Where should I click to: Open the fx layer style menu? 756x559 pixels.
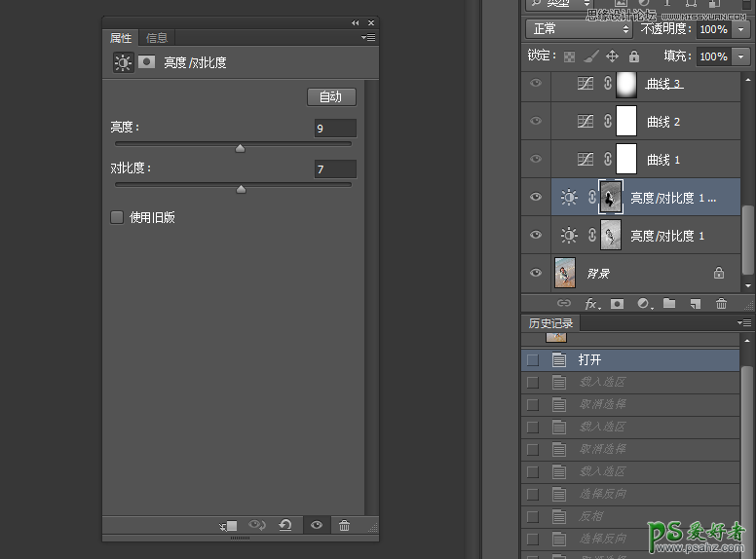pos(590,304)
